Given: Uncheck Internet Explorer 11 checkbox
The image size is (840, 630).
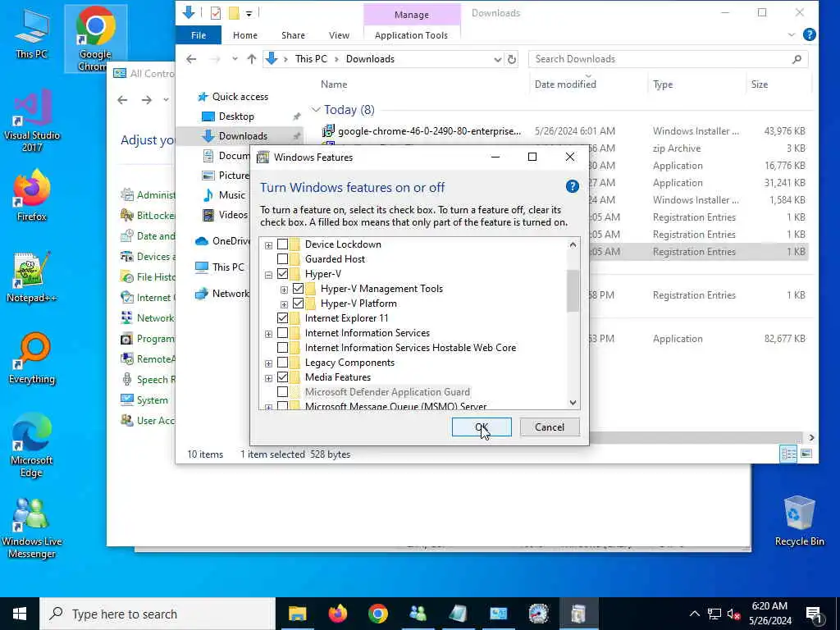Looking at the screenshot, I should pyautogui.click(x=282, y=317).
